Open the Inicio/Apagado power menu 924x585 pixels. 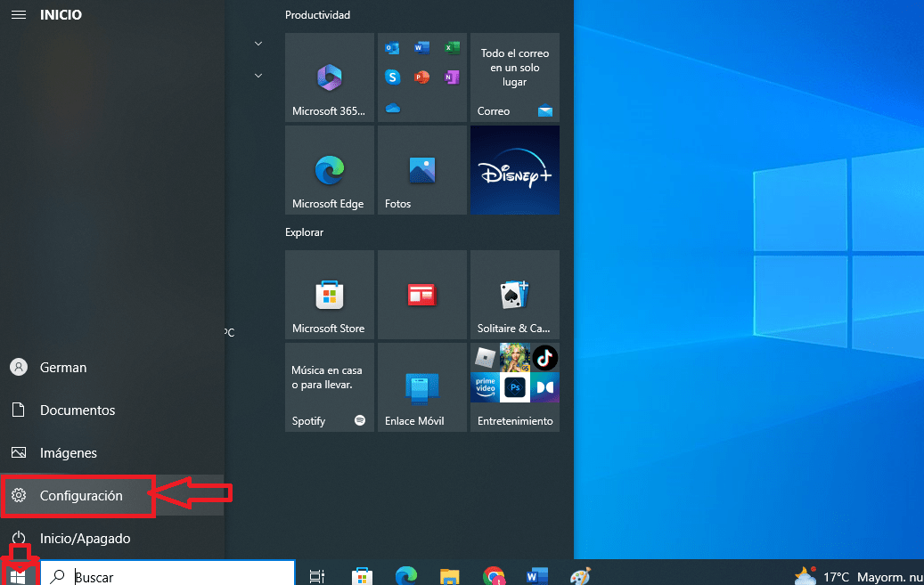click(112, 538)
